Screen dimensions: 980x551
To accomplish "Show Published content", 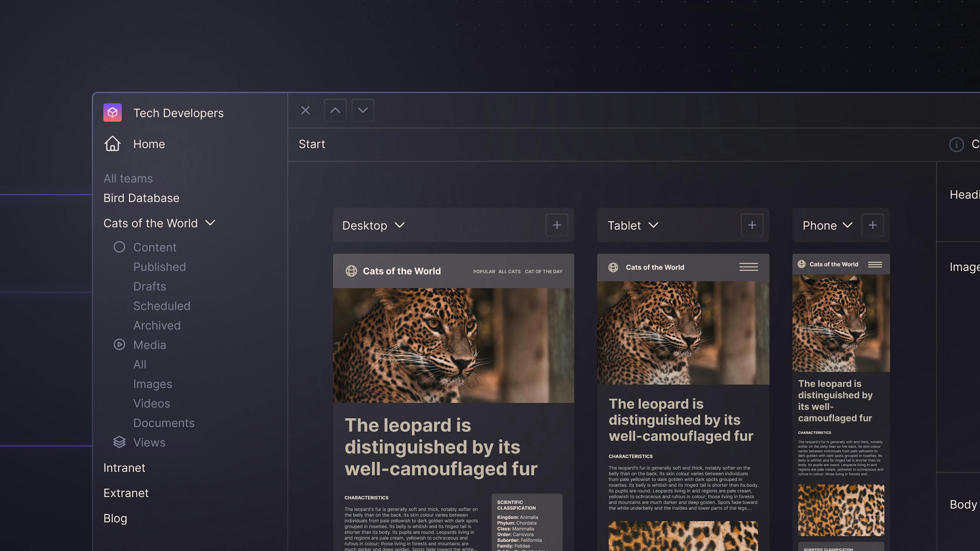I will (160, 267).
